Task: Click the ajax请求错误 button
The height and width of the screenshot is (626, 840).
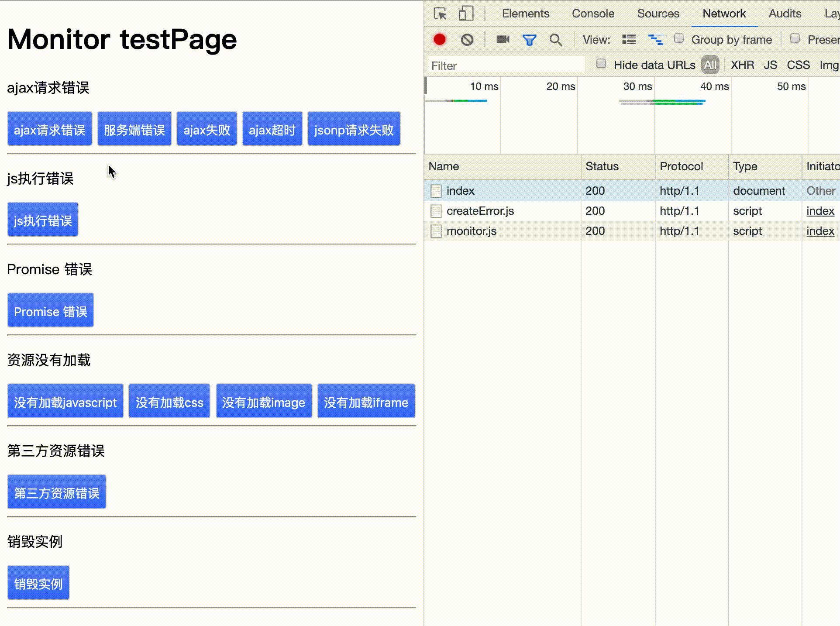Action: tap(50, 128)
